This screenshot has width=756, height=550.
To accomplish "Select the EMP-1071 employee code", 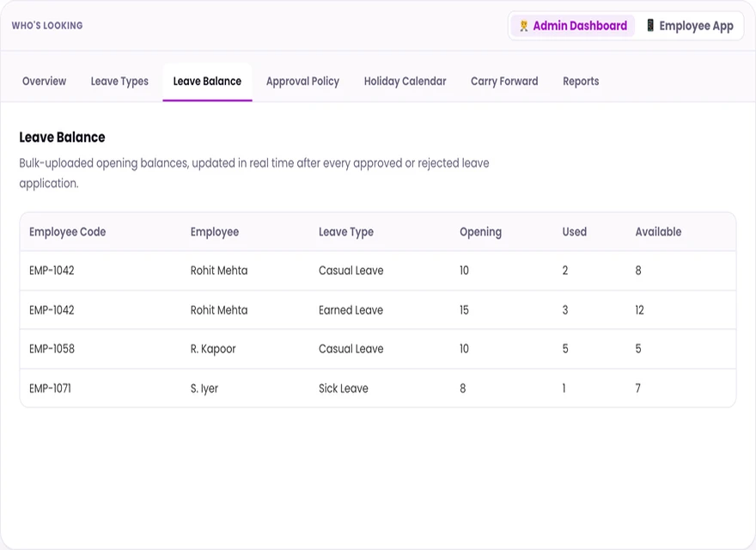I will [50, 388].
